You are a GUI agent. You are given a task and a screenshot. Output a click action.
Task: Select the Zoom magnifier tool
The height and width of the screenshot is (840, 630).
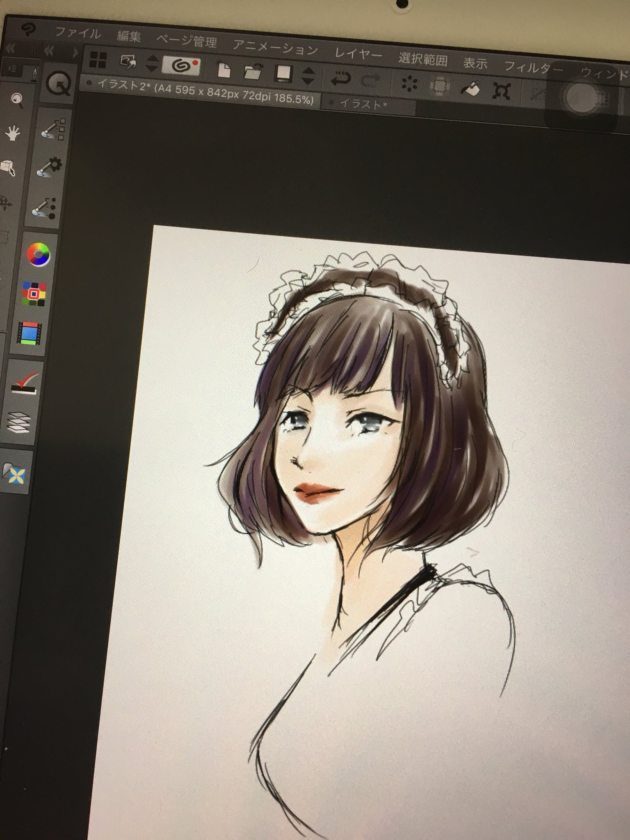[x=16, y=100]
